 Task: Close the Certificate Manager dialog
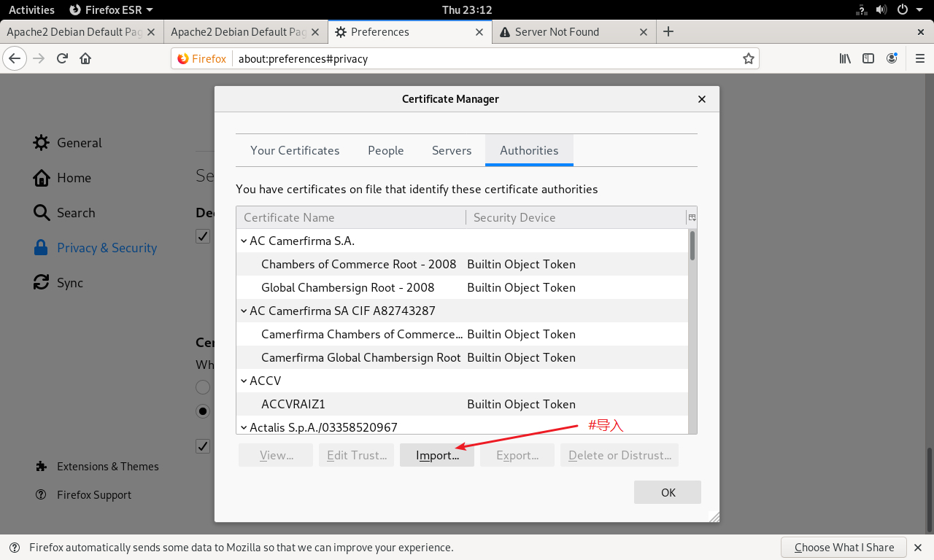(702, 99)
